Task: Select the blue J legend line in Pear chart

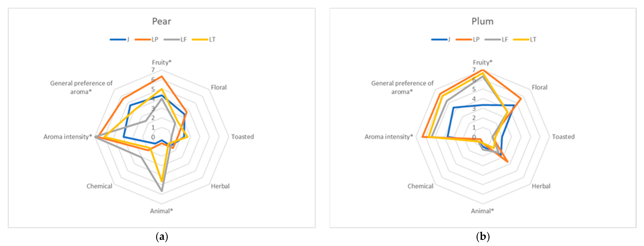Action: click(x=118, y=40)
